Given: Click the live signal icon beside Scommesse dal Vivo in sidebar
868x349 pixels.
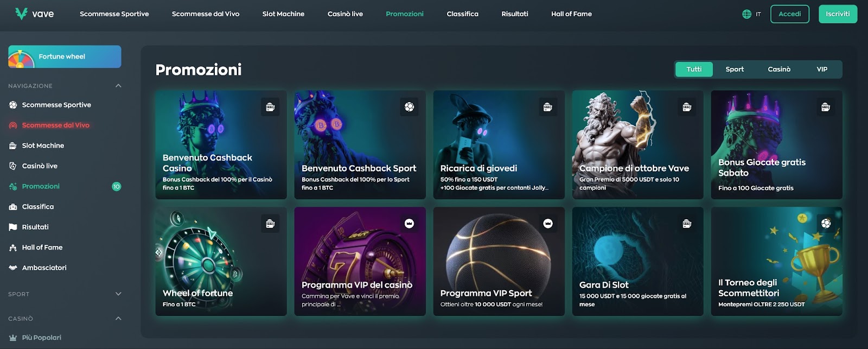Looking at the screenshot, I should coord(13,125).
